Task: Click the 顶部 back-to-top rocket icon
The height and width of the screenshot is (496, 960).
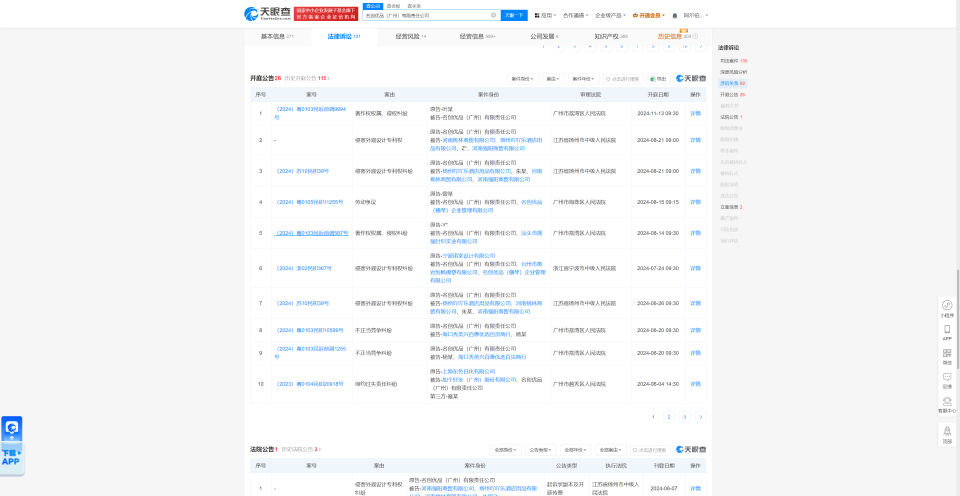Action: tap(947, 434)
